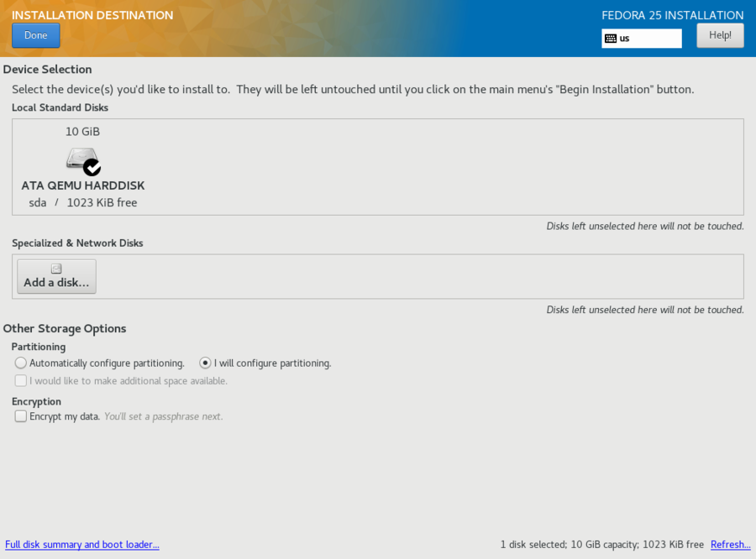Click the "1 disk selected" status text
Image resolution: width=756 pixels, height=559 pixels.
point(533,545)
